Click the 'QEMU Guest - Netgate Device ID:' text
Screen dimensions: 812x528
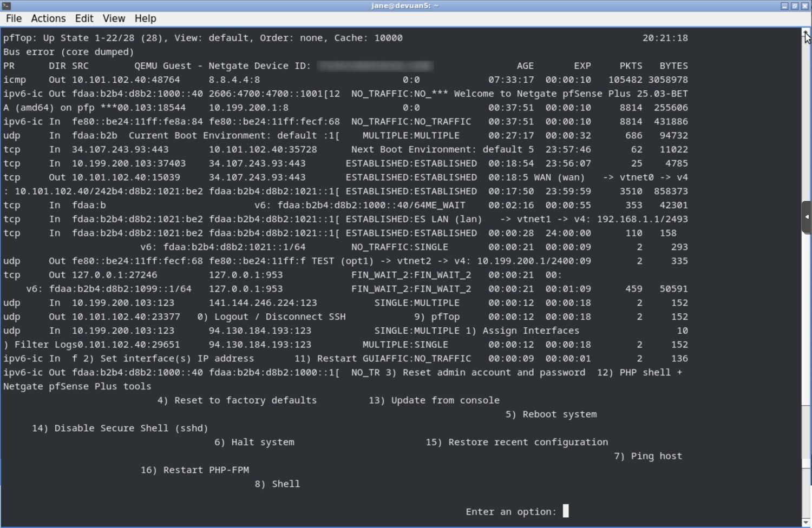223,65
